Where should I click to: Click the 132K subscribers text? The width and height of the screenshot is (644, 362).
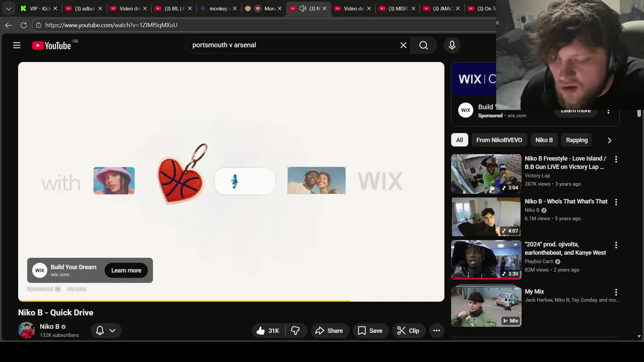[59, 335]
